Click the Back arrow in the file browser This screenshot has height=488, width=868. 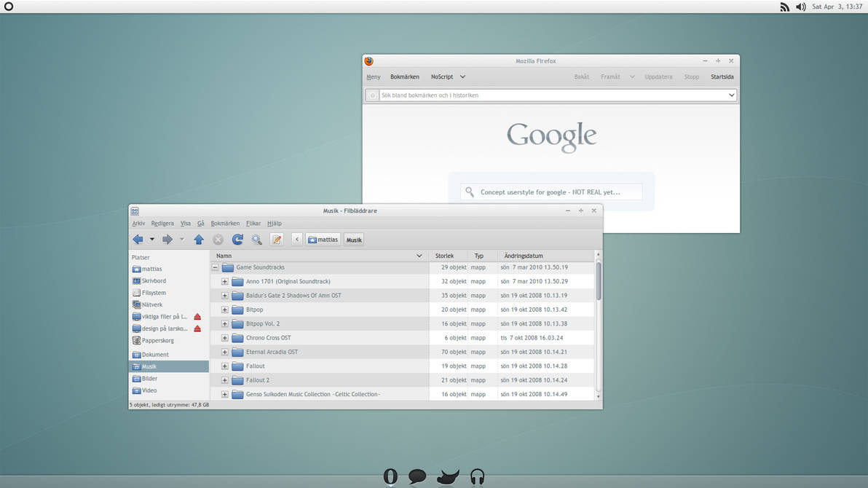138,240
